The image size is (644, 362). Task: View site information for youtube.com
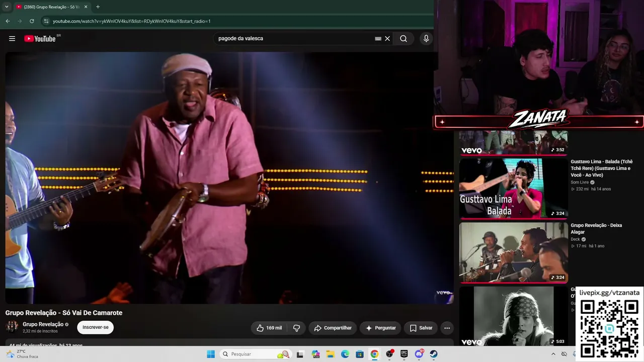[x=46, y=21]
